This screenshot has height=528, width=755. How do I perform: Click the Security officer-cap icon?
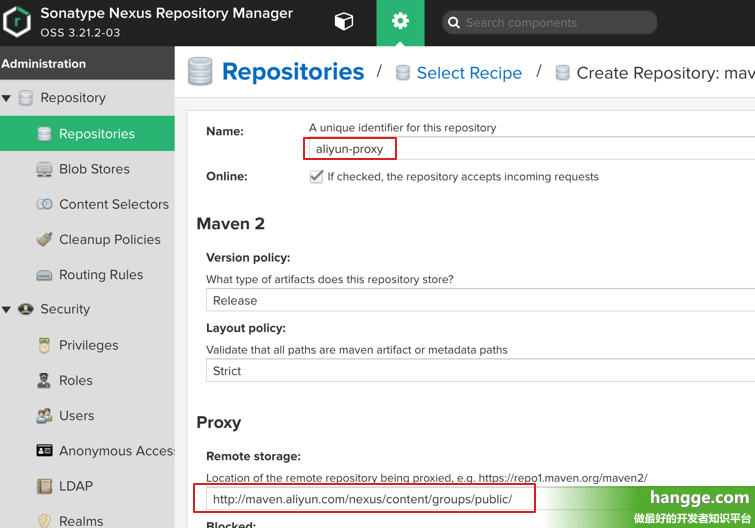[x=26, y=309]
